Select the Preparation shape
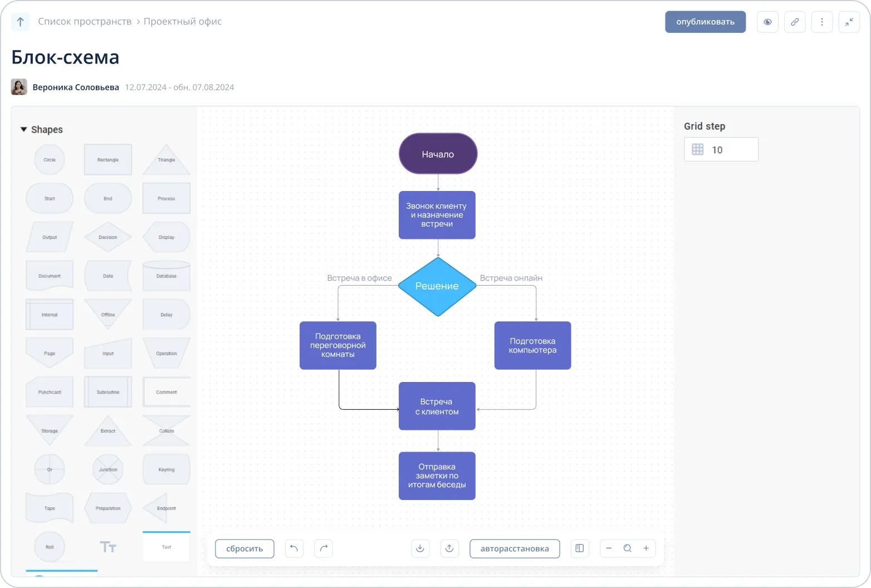Image resolution: width=871 pixels, height=588 pixels. [108, 508]
